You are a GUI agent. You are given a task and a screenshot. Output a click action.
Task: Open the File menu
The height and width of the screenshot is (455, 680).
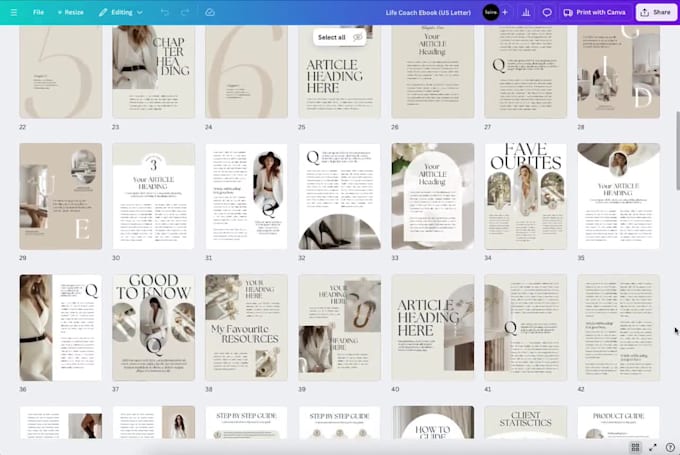coord(38,12)
